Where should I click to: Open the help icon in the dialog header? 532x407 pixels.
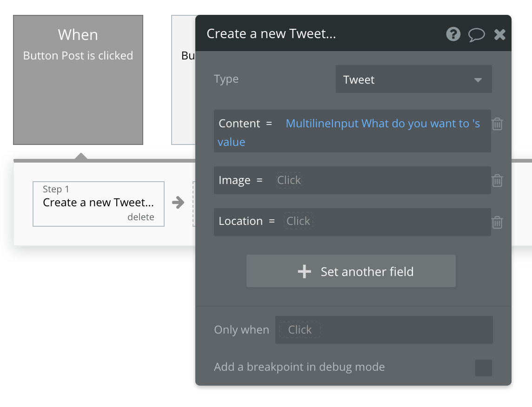pyautogui.click(x=453, y=34)
